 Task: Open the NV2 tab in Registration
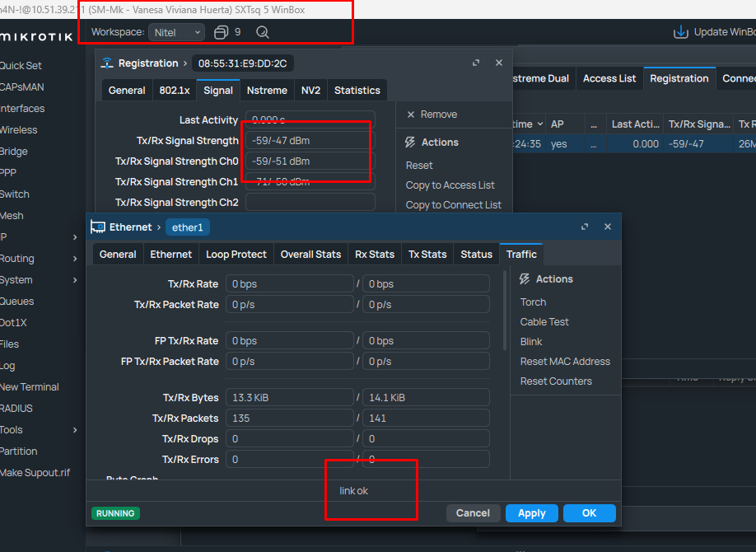tap(310, 91)
